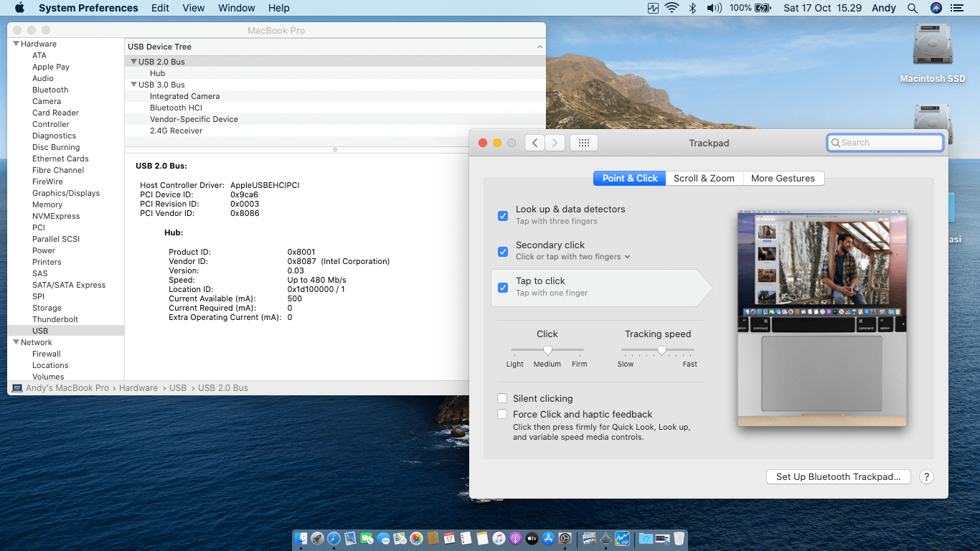
Task: Open the help question mark button
Action: pos(925,477)
